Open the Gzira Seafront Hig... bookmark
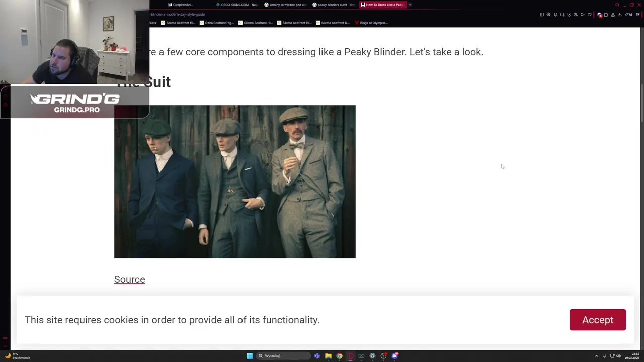This screenshot has width=644, height=362. (x=217, y=23)
